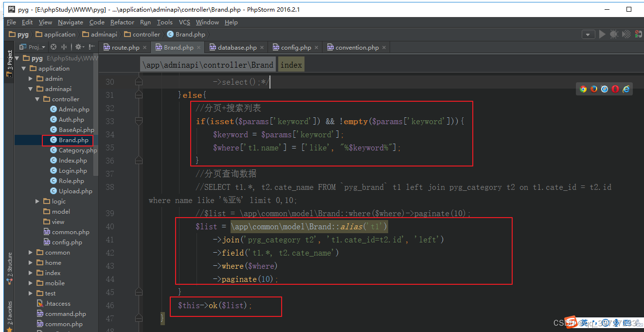
Task: Collapse the adminapi folder arrow
Action: [31, 89]
